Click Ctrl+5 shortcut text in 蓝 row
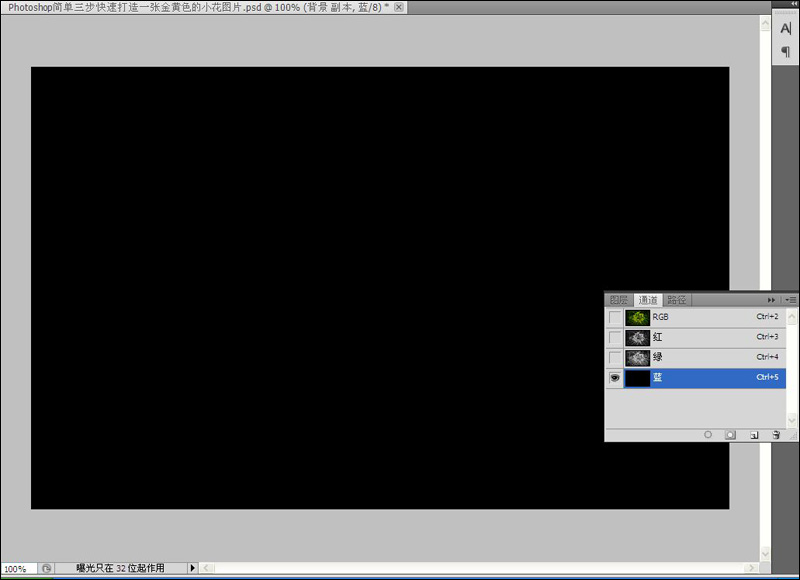 pyautogui.click(x=767, y=377)
